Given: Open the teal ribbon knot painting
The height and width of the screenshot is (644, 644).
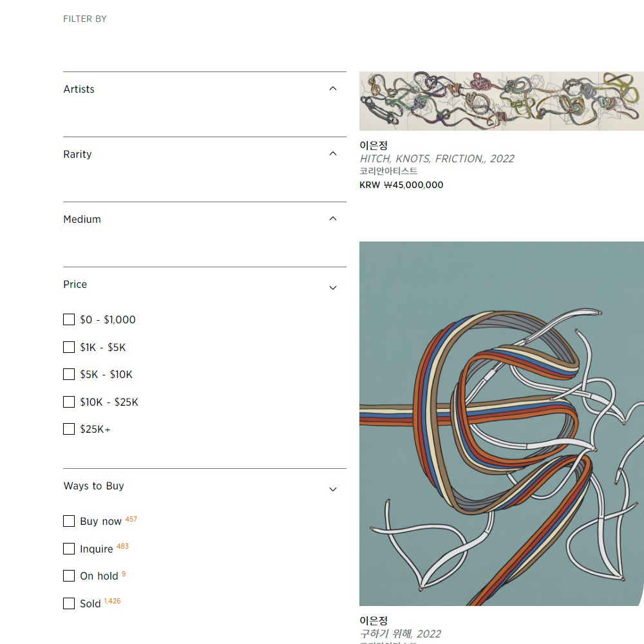Looking at the screenshot, I should coord(502,424).
